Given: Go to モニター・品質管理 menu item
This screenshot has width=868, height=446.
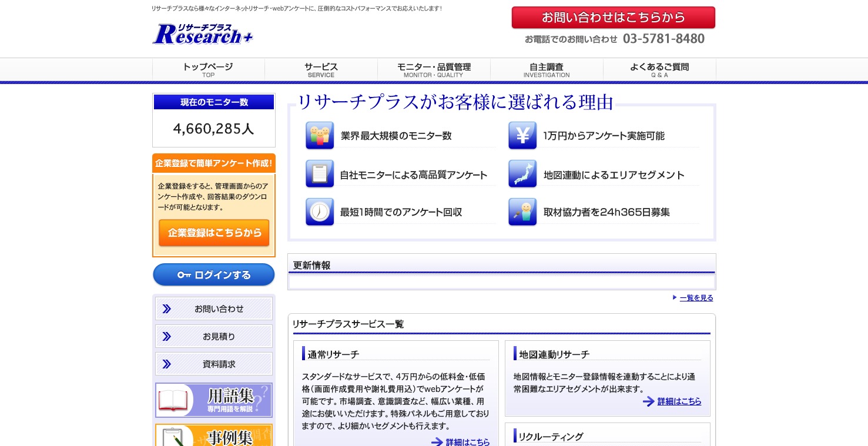Looking at the screenshot, I should coord(434,70).
